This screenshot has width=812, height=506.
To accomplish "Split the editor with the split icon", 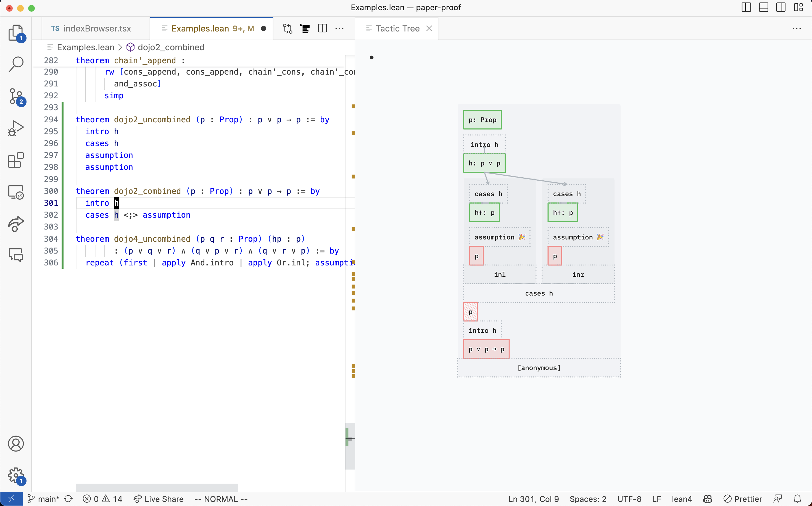I will [x=322, y=28].
